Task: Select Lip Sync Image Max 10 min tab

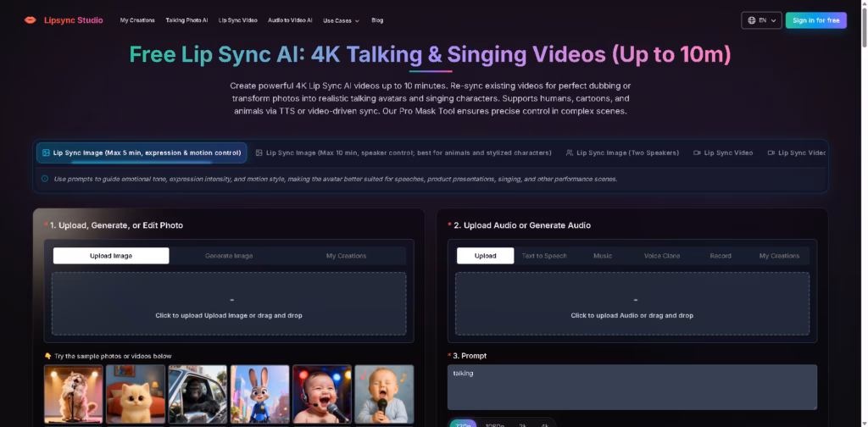Action: (x=403, y=152)
